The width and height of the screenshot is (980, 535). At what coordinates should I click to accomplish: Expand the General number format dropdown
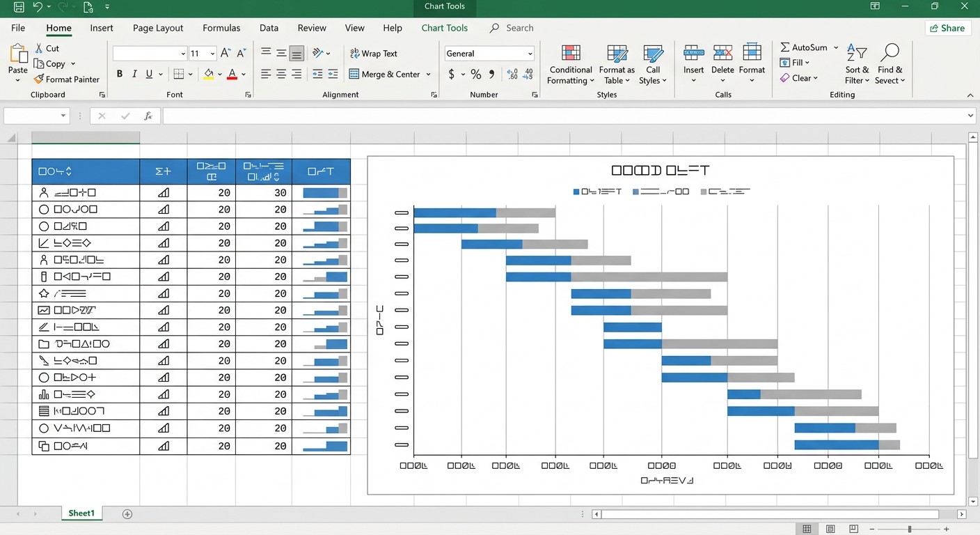coord(530,54)
